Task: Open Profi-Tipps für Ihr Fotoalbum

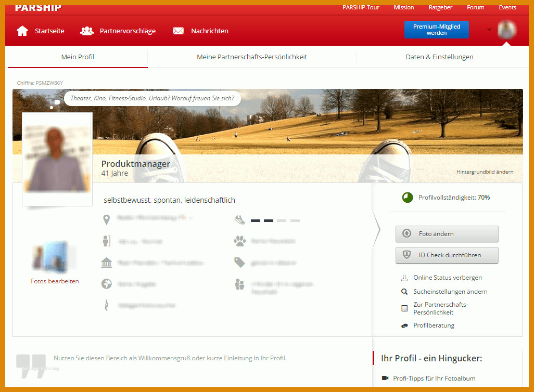Action: click(x=434, y=378)
